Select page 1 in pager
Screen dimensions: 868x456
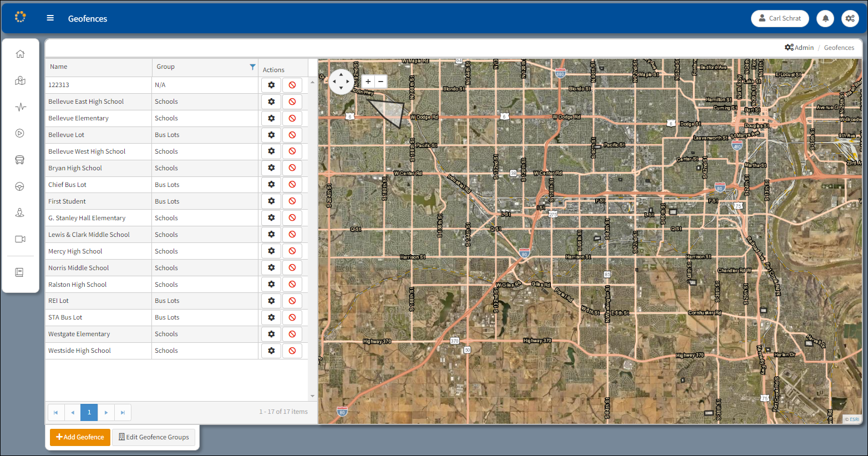(x=89, y=412)
